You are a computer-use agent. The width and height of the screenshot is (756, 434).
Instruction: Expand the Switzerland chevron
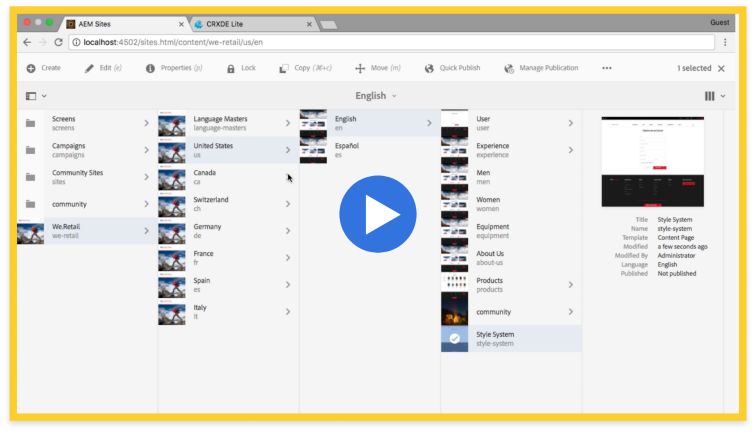click(x=288, y=204)
